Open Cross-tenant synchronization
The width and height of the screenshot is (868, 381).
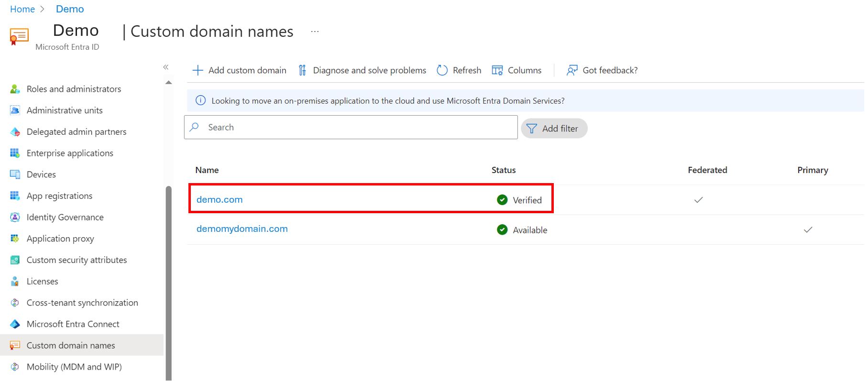click(x=82, y=303)
